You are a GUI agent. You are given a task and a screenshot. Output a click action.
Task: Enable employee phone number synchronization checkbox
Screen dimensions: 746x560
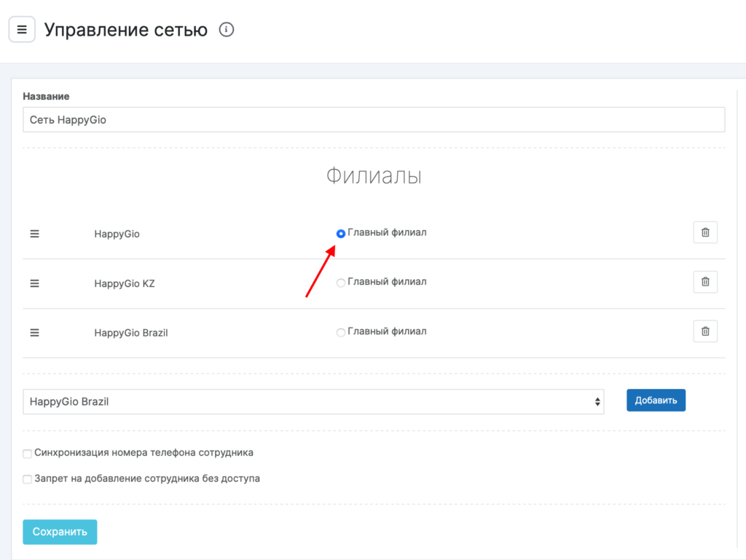point(28,454)
